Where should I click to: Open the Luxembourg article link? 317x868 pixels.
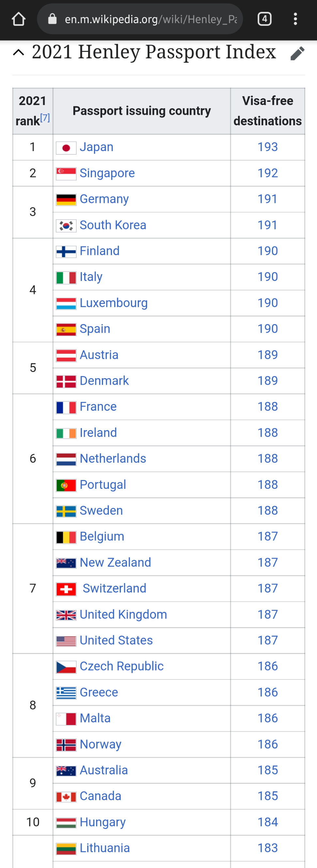pyautogui.click(x=113, y=303)
